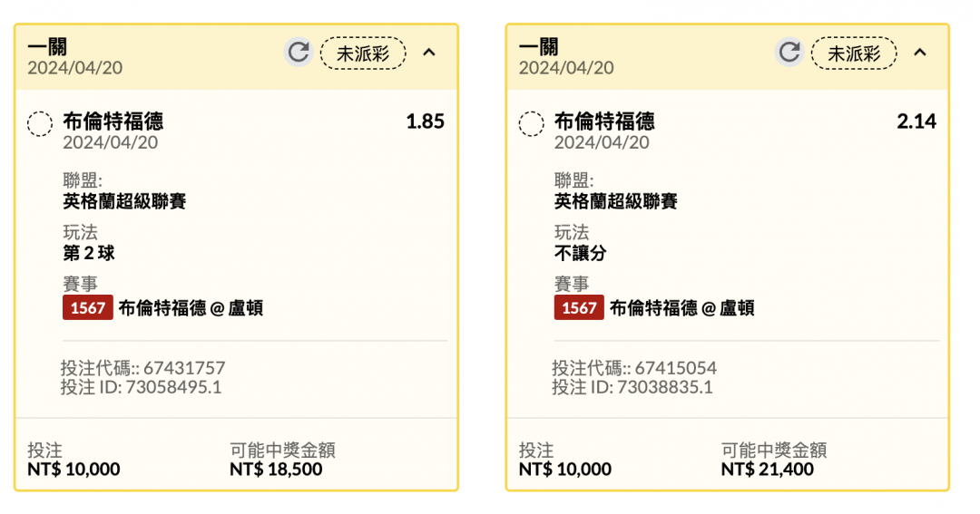Click bet code 67431757
The width and height of the screenshot is (980, 514).
pyautogui.click(x=184, y=368)
